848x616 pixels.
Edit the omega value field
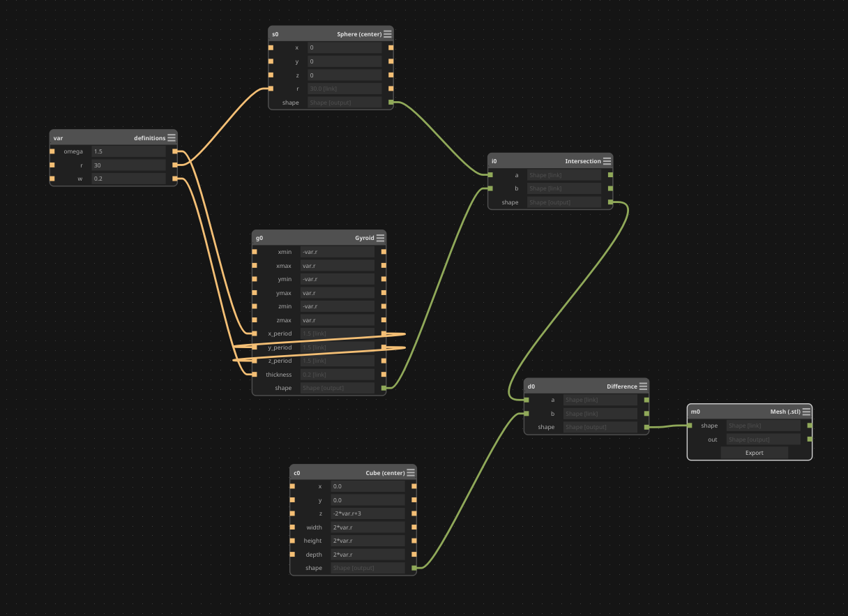(x=128, y=151)
